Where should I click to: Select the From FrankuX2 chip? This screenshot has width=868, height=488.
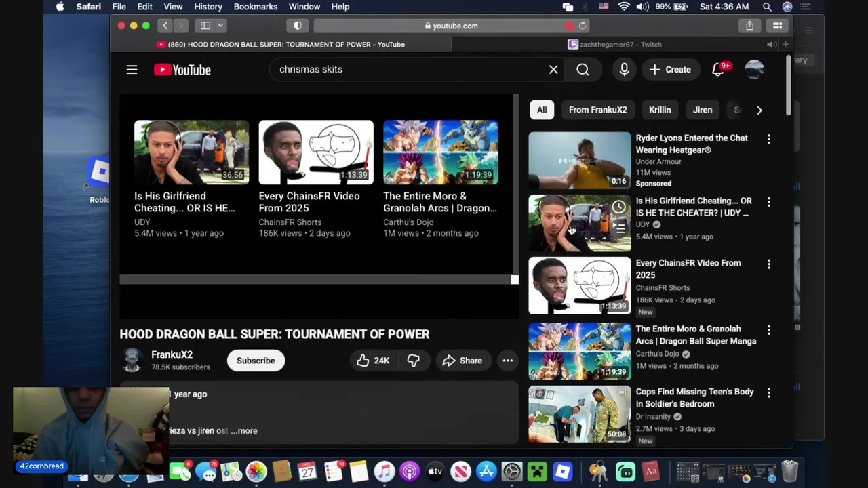[x=597, y=110]
